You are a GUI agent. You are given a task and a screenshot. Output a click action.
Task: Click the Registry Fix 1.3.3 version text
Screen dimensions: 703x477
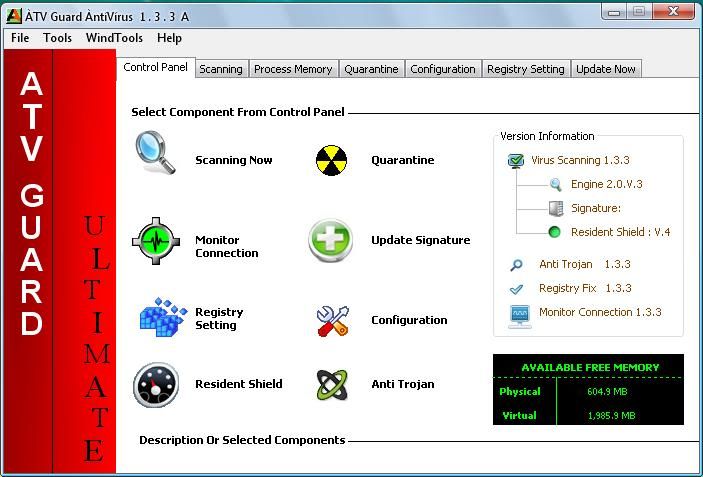(585, 288)
